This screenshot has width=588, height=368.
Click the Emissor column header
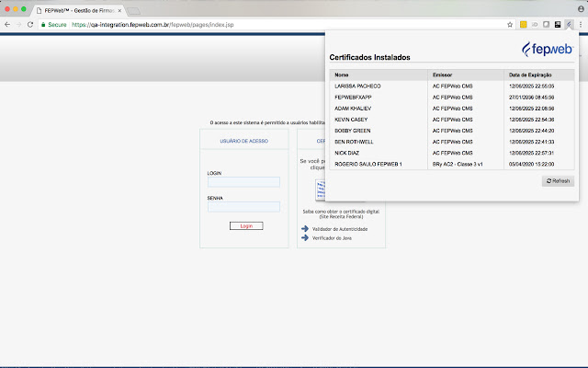coord(466,75)
